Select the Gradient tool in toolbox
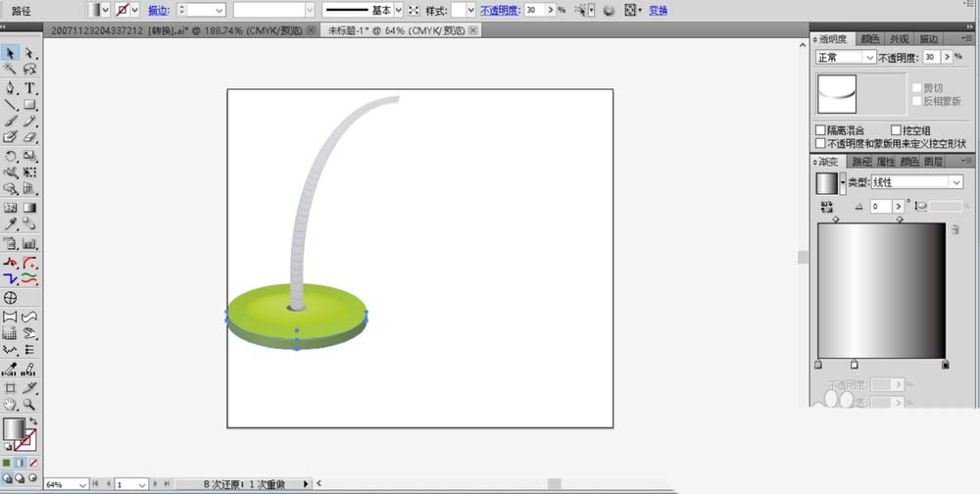The width and height of the screenshot is (980, 494). click(x=29, y=208)
